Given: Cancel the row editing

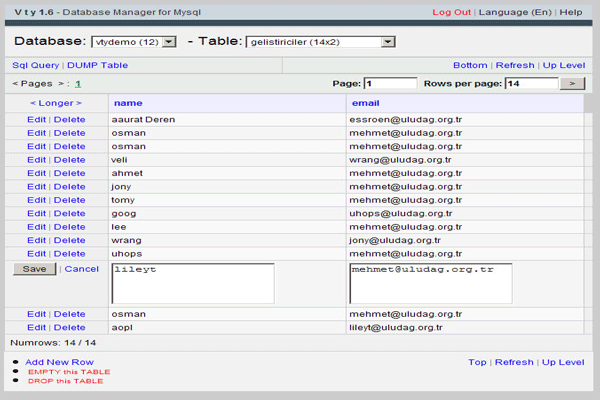Looking at the screenshot, I should (82, 269).
